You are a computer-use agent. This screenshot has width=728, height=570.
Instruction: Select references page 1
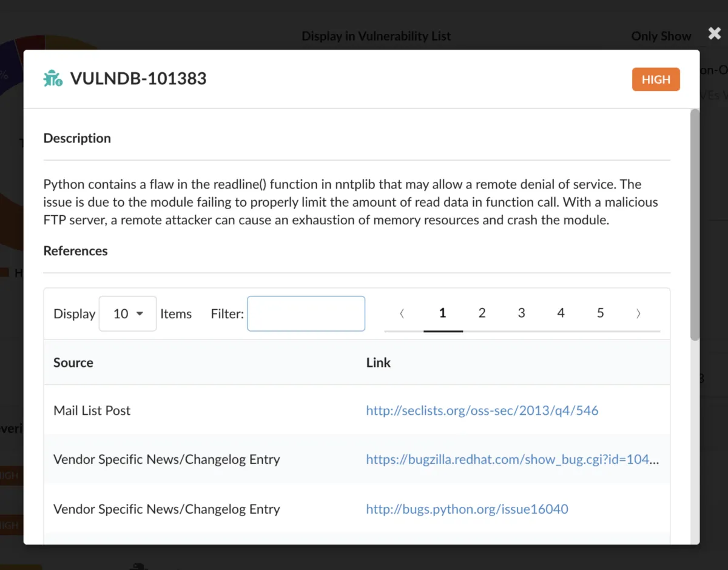point(443,313)
